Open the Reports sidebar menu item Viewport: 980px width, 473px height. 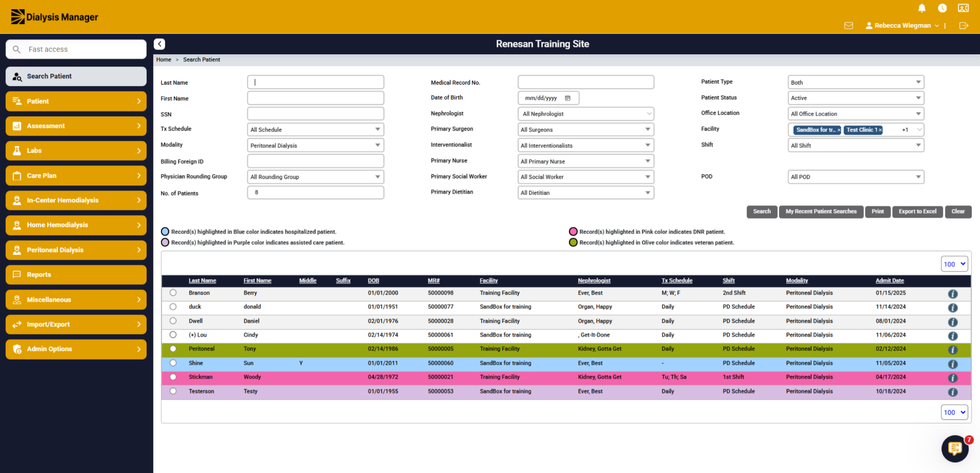76,275
